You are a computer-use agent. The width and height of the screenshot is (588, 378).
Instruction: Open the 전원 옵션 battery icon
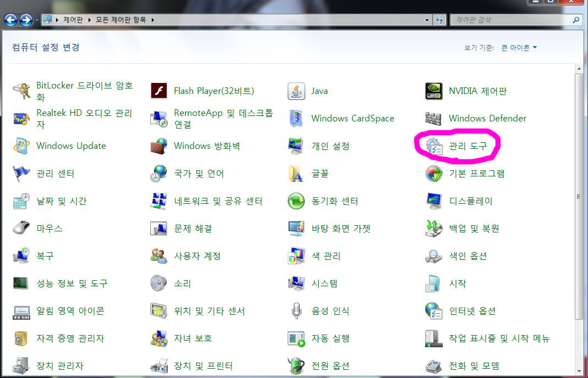coord(296,366)
